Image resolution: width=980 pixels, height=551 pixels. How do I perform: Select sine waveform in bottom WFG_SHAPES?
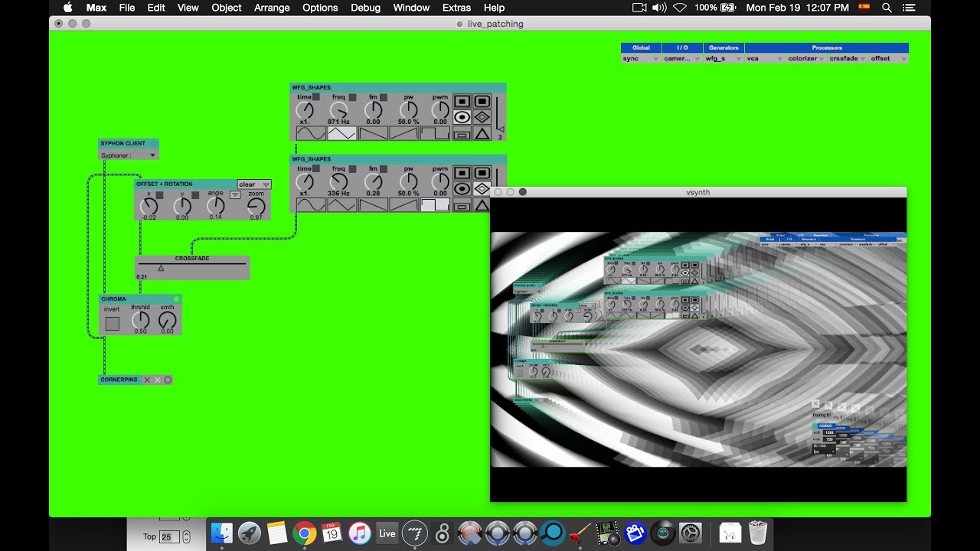click(x=310, y=205)
